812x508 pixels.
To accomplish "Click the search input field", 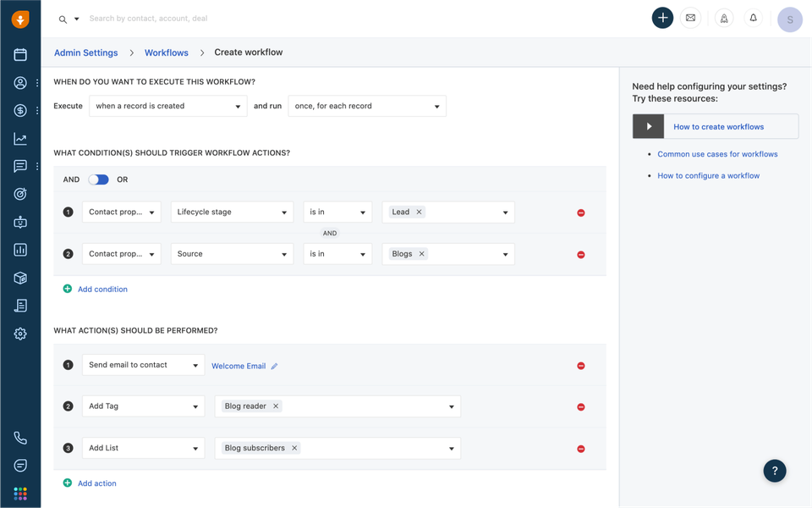I will pos(254,19).
